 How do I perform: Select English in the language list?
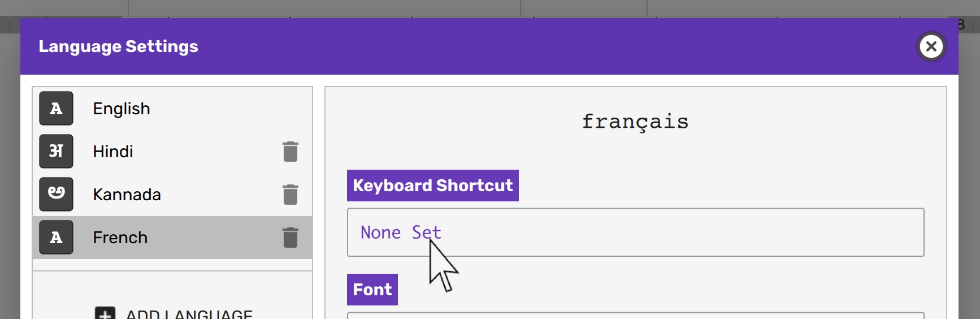122,109
